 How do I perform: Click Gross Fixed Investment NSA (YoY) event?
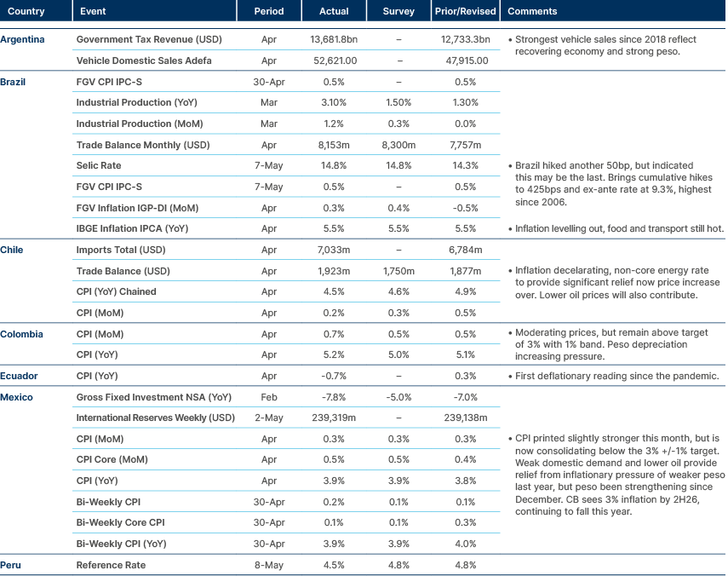(153, 398)
